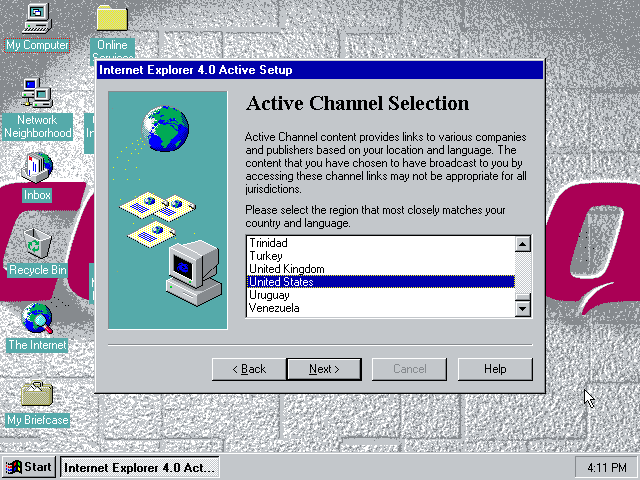
Task: Open the Start menu
Action: click(x=29, y=467)
